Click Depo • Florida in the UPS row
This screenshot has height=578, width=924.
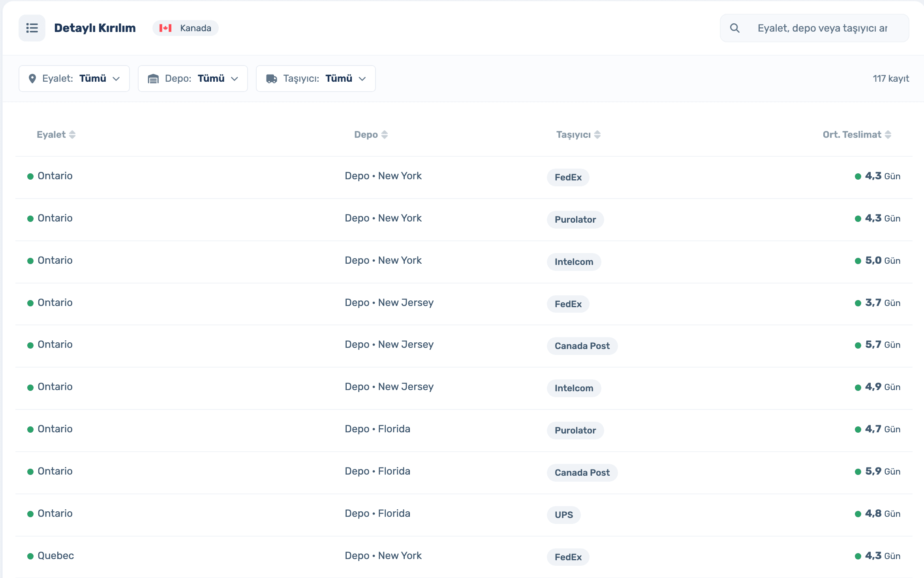click(377, 513)
